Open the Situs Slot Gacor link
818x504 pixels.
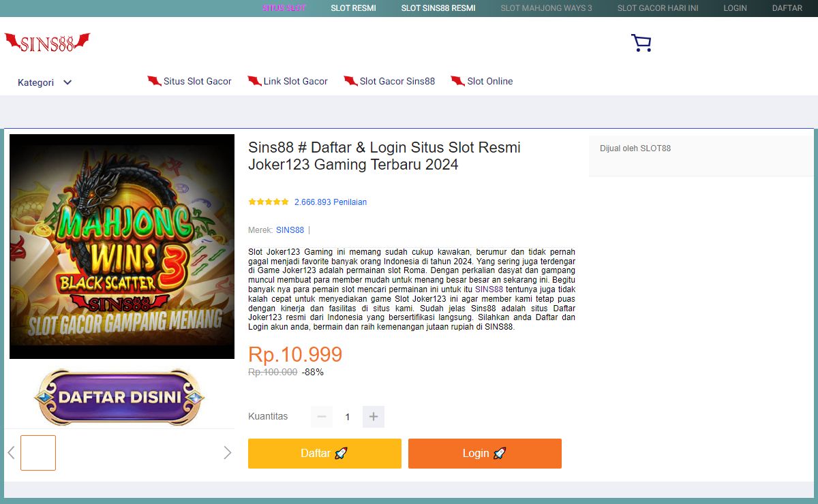pos(190,81)
